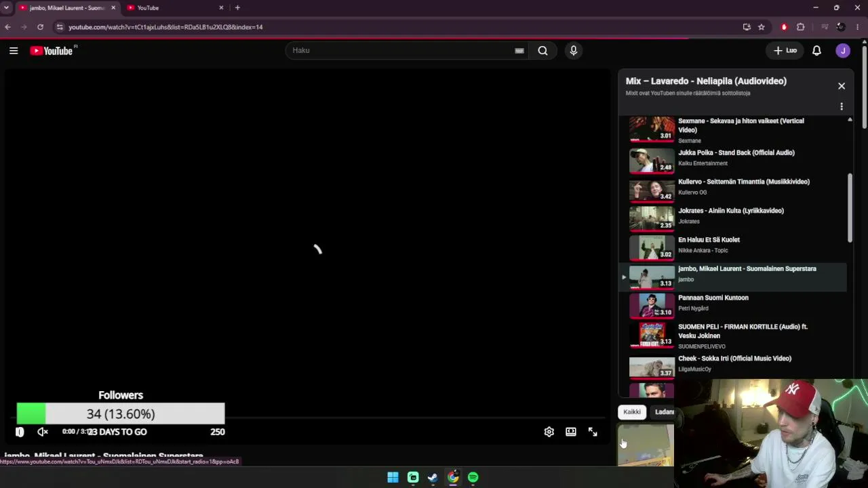Open Steam from the taskbar
Viewport: 868px width, 488px height.
pyautogui.click(x=433, y=477)
